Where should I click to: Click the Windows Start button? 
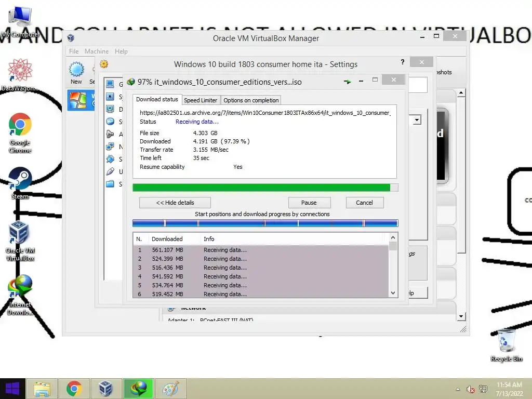(12, 389)
